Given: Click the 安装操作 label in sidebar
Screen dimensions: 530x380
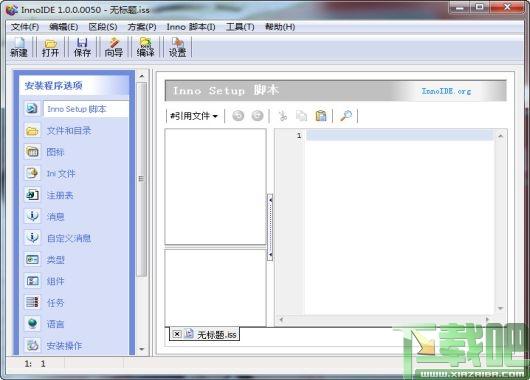Looking at the screenshot, I should click(x=64, y=346).
